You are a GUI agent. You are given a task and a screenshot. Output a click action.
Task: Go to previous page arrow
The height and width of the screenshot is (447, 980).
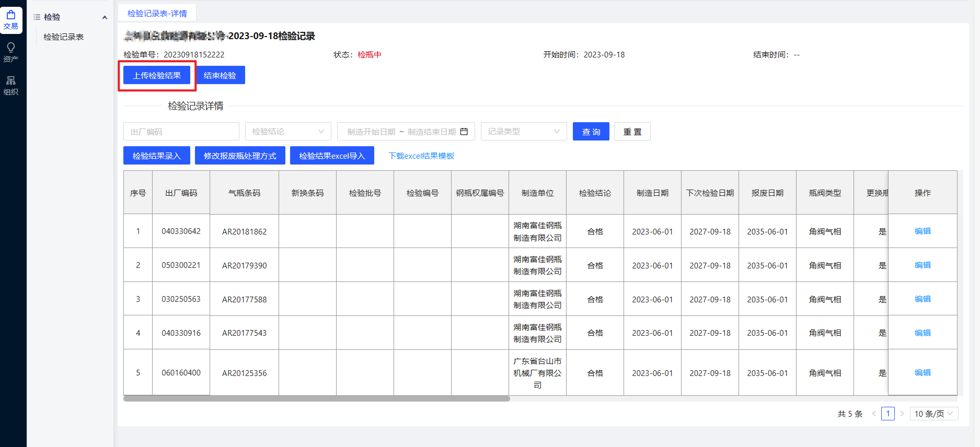[874, 414]
